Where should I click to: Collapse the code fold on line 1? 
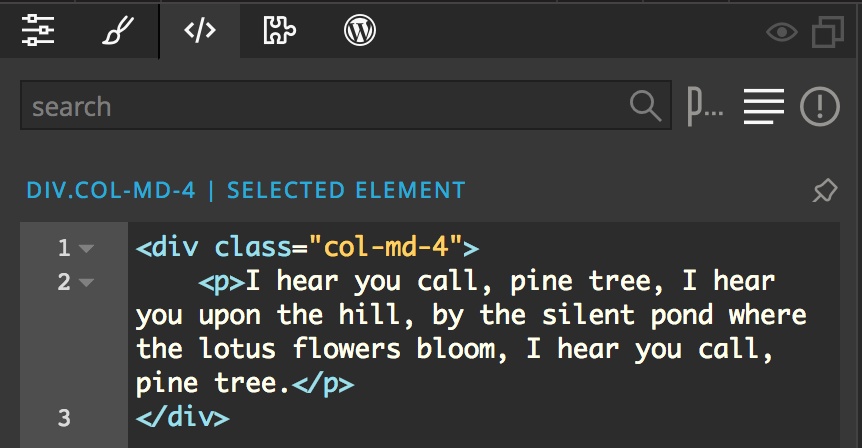[86, 249]
